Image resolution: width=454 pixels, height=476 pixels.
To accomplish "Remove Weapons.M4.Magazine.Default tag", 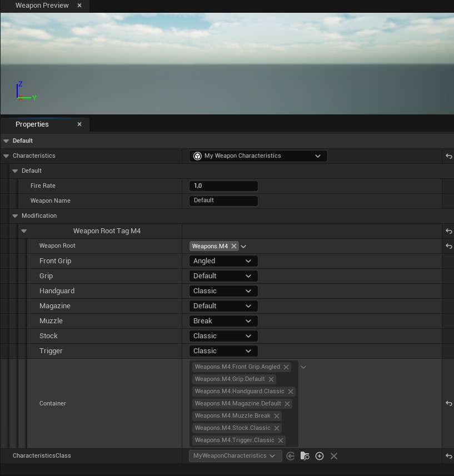I will click(x=287, y=404).
